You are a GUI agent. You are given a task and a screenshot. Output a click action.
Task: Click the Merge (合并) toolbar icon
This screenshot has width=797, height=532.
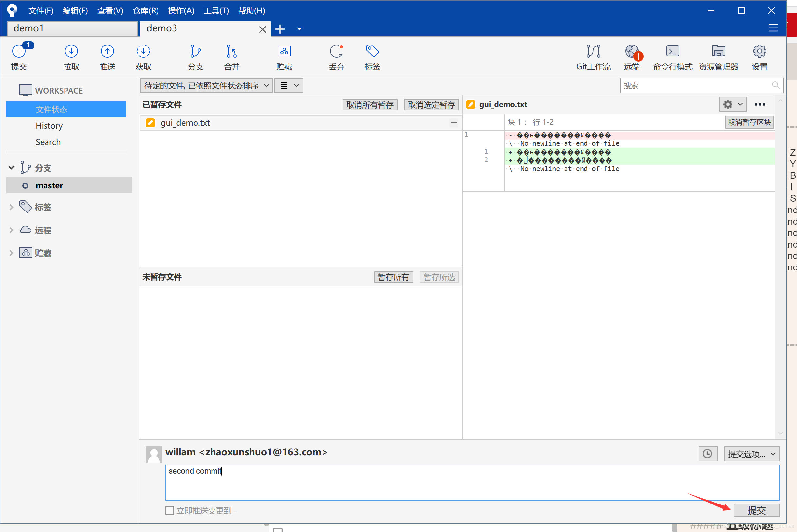tap(232, 52)
